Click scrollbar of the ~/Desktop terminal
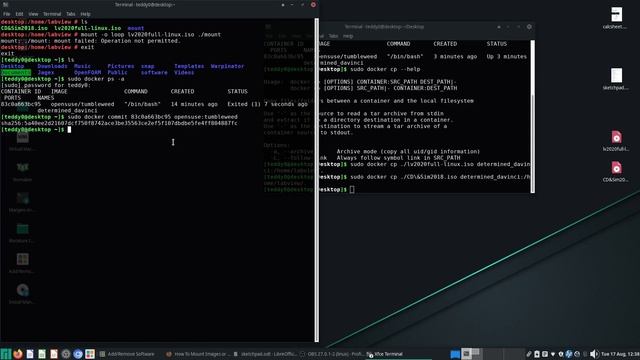 (x=532, y=116)
